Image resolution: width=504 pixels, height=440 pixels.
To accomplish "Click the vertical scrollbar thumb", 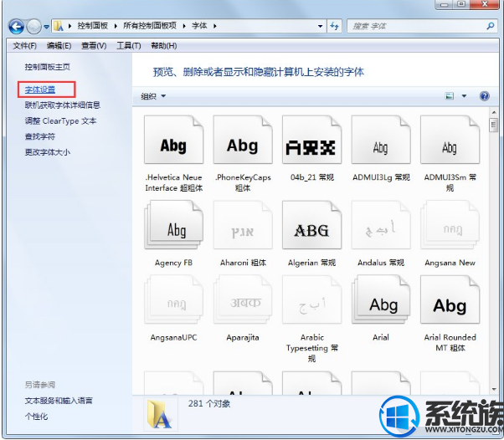I will click(494, 125).
